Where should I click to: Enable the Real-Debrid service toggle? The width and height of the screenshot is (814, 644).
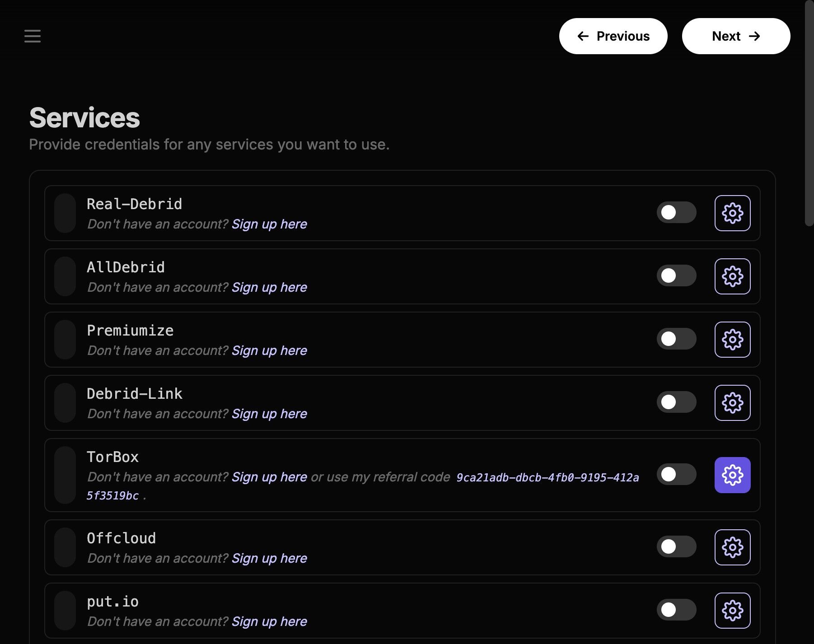pos(676,212)
